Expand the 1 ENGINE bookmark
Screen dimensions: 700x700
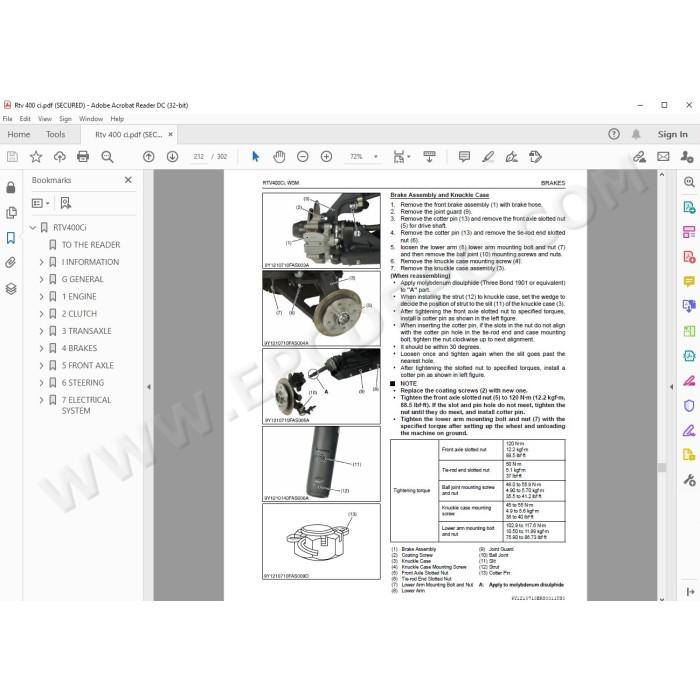[x=42, y=296]
